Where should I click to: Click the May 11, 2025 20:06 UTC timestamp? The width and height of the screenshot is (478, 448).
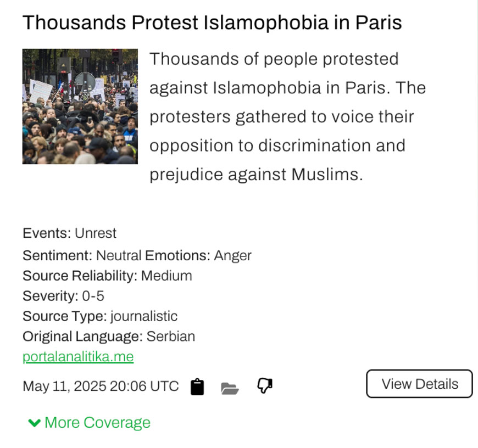tap(101, 386)
